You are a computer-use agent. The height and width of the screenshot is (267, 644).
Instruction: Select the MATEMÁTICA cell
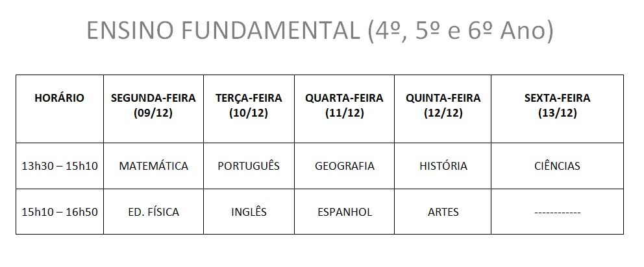153,166
